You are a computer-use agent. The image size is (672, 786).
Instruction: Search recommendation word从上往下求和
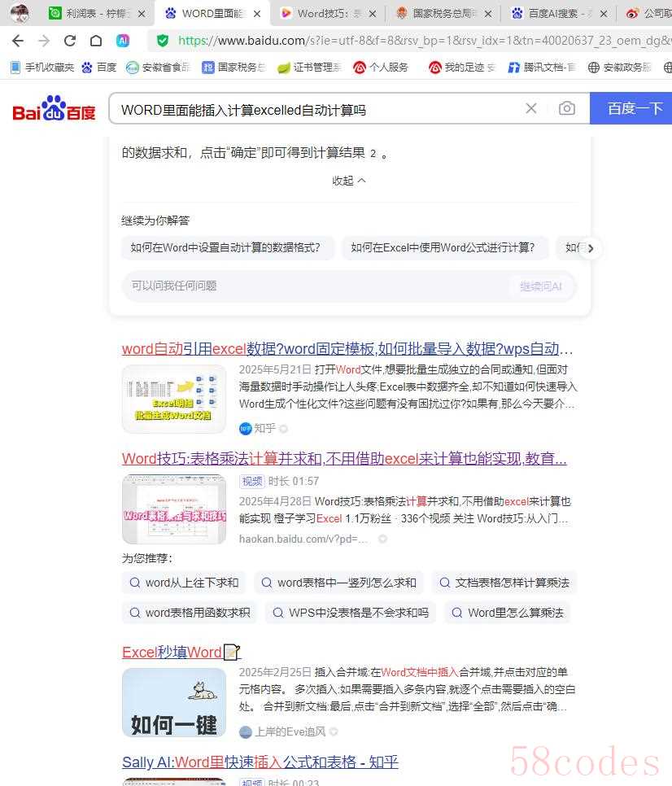184,583
